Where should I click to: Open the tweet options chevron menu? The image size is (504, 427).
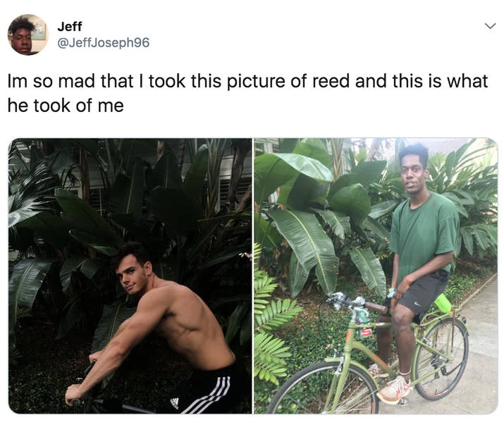coord(490,26)
